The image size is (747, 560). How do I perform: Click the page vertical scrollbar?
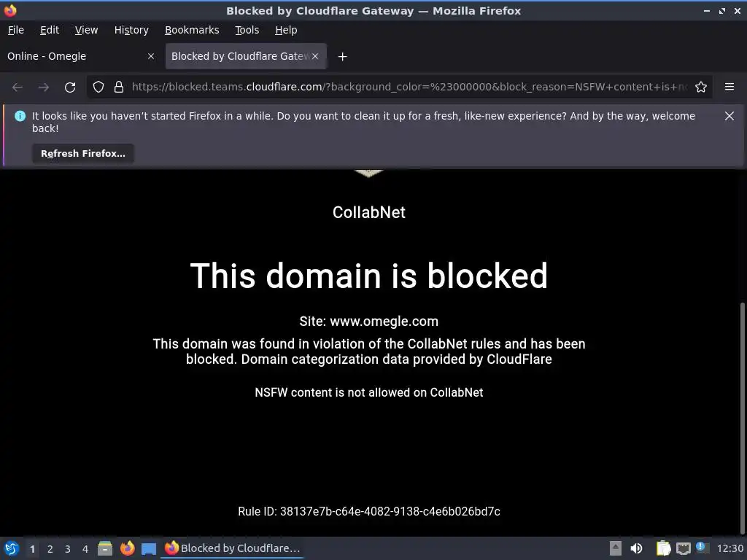(742, 418)
